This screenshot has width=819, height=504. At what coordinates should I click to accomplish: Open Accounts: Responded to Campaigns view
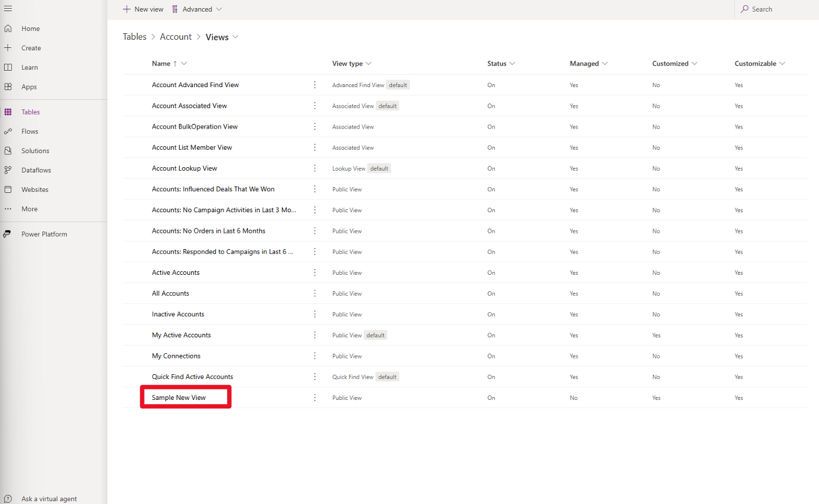(222, 251)
